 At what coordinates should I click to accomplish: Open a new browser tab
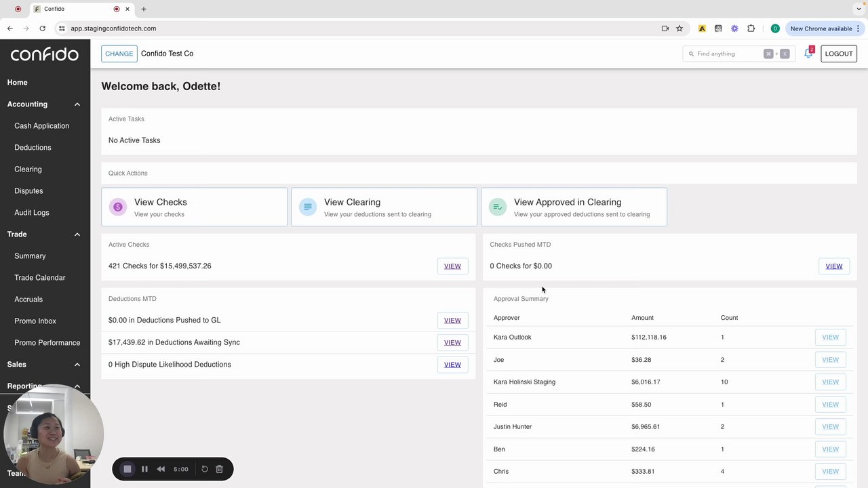point(144,9)
